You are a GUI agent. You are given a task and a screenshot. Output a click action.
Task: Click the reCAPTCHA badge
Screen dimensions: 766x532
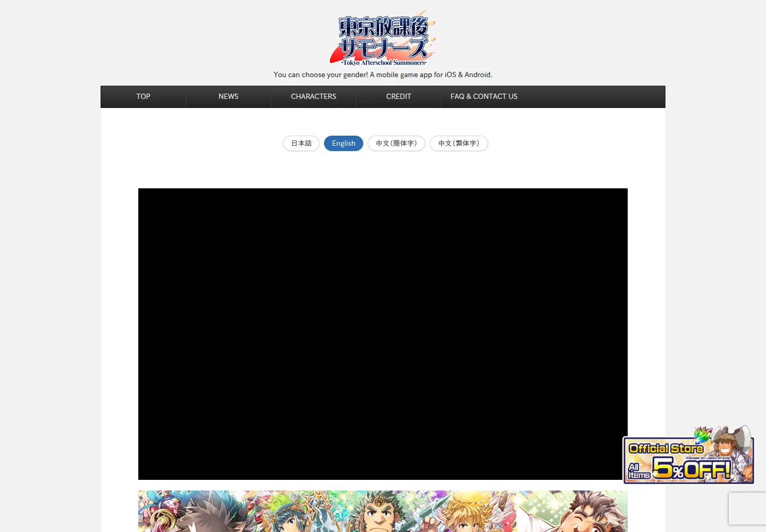click(x=747, y=509)
